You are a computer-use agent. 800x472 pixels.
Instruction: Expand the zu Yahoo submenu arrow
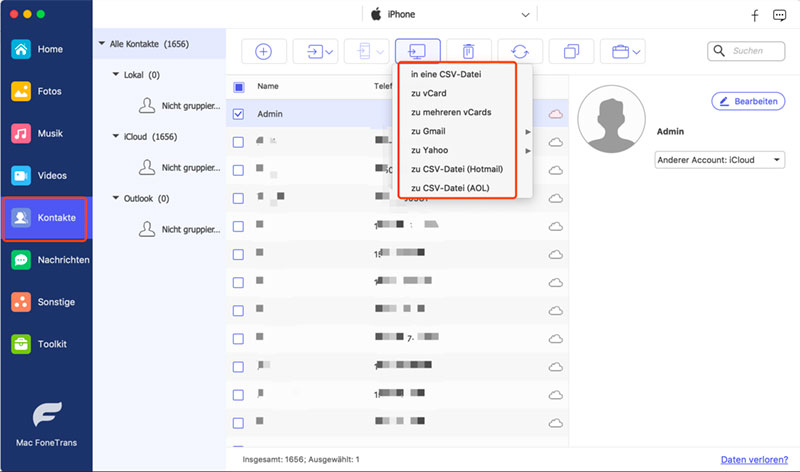(528, 151)
